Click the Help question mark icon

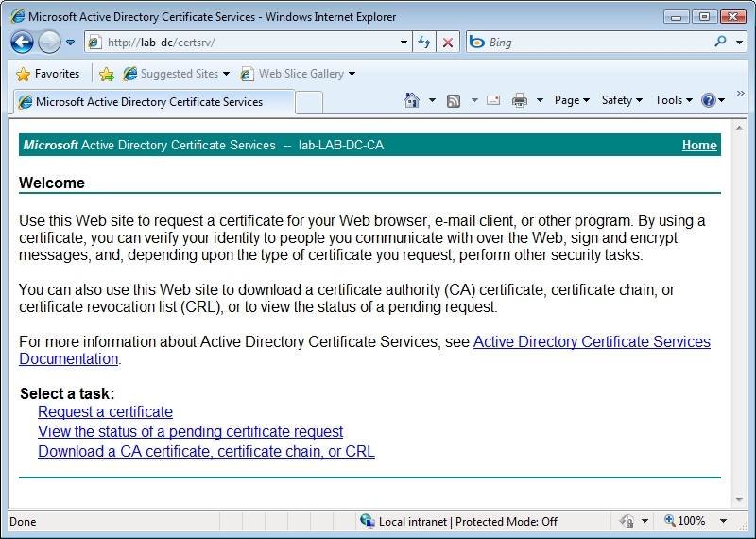click(x=709, y=100)
